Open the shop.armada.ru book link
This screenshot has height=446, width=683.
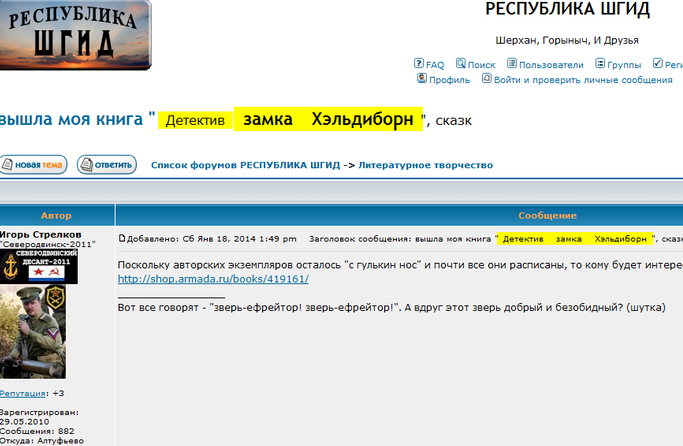click(x=213, y=279)
